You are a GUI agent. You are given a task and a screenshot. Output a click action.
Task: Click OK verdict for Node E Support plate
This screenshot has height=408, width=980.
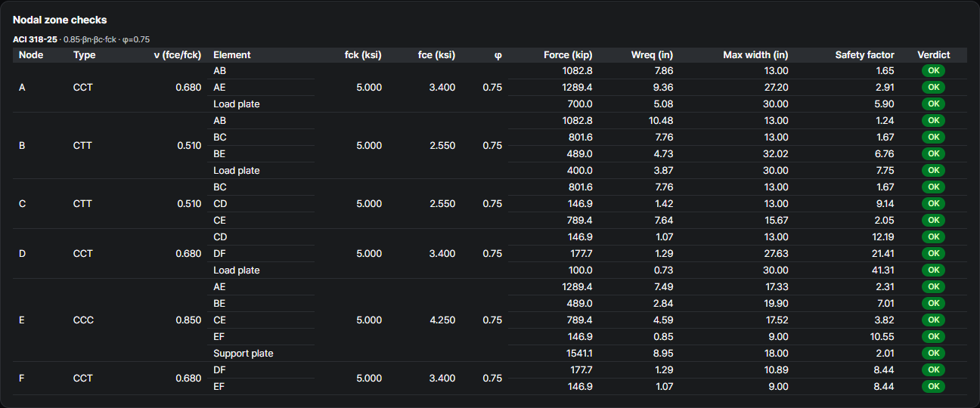(933, 354)
